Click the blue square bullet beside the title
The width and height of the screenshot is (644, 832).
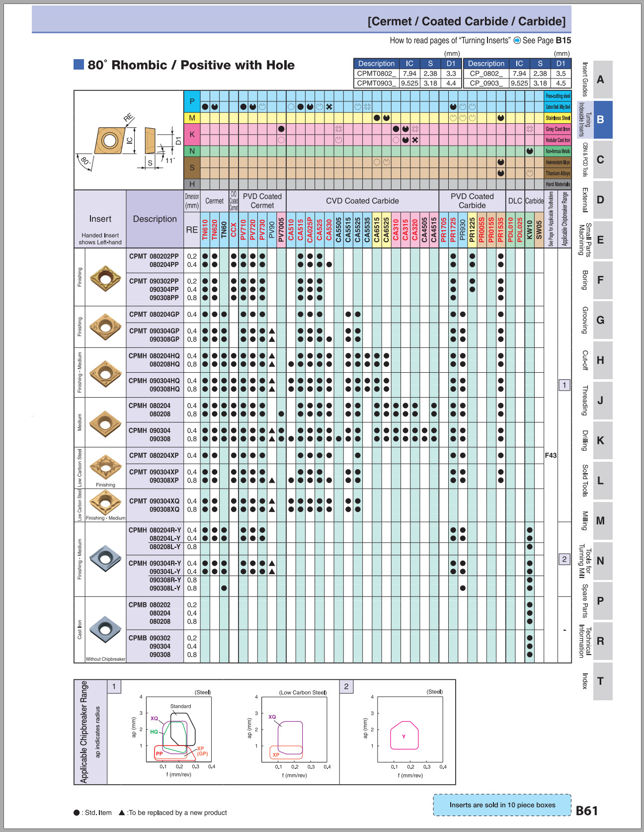[79, 65]
